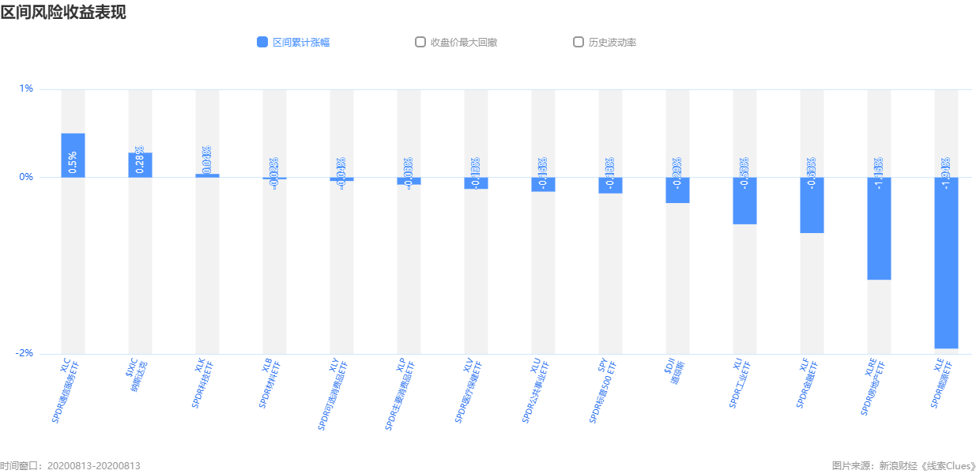
Task: Click the $IXIC 纳斯达克 bar showing 0.28%
Action: (x=140, y=164)
